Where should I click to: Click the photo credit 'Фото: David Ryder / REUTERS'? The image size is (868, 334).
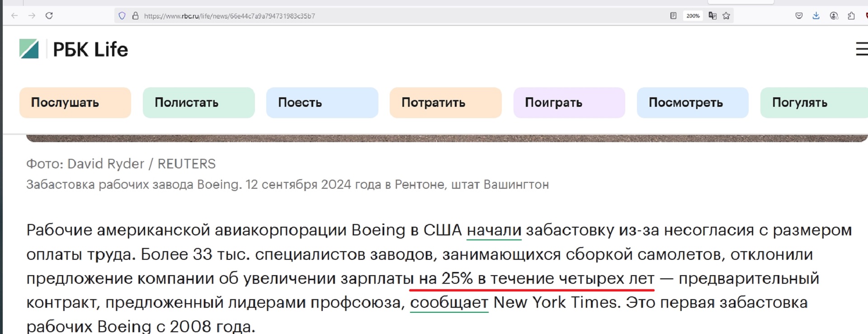click(x=121, y=164)
